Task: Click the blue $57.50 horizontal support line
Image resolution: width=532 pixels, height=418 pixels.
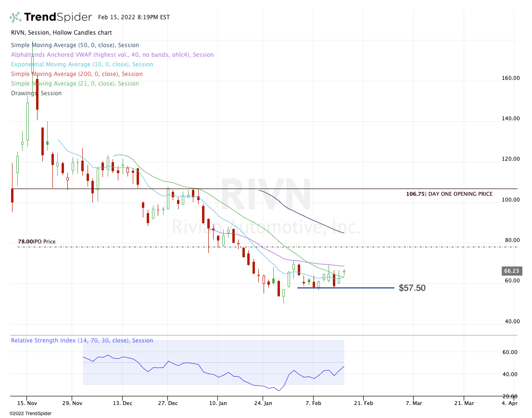Action: coord(346,288)
